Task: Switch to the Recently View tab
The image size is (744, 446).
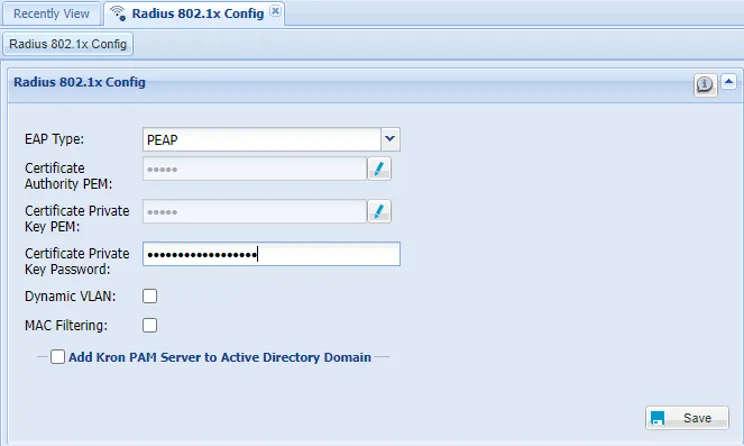Action: 51,14
